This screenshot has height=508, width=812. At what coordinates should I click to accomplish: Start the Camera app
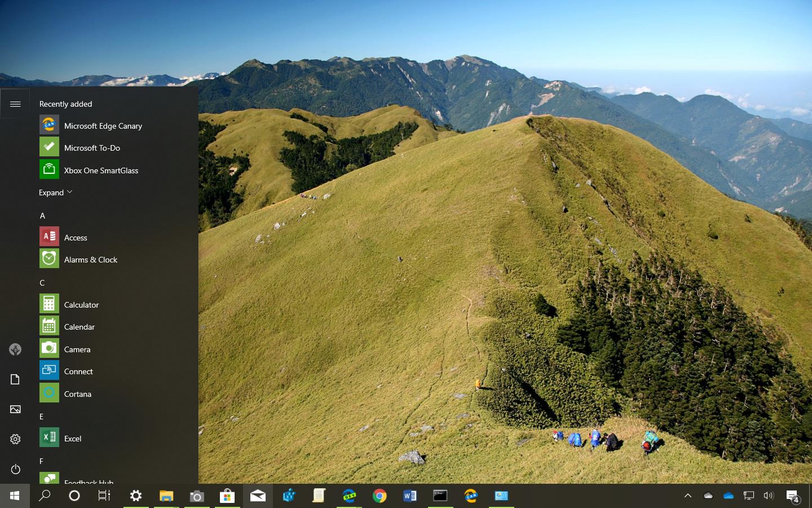point(77,349)
